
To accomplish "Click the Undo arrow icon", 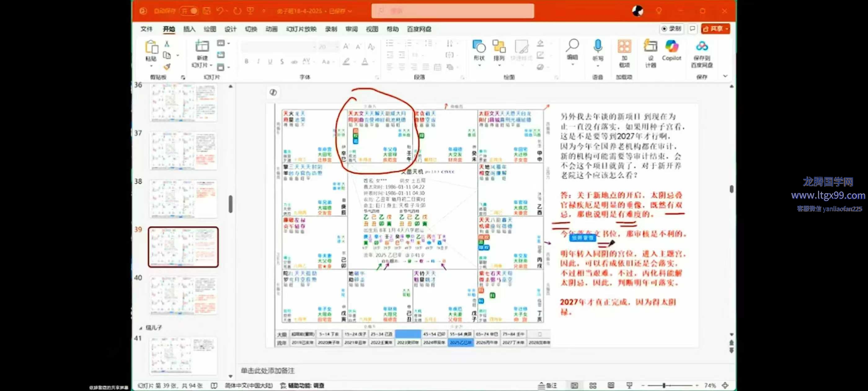I will pyautogui.click(x=220, y=11).
